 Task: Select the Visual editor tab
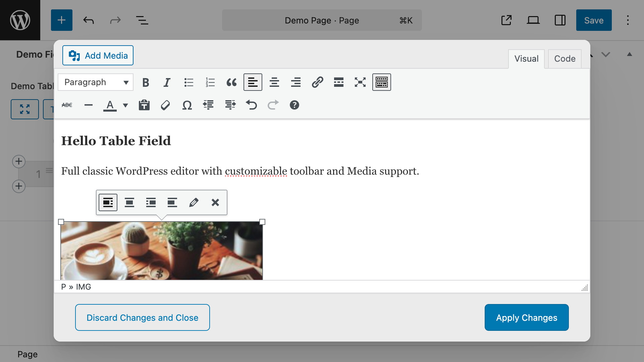point(526,59)
